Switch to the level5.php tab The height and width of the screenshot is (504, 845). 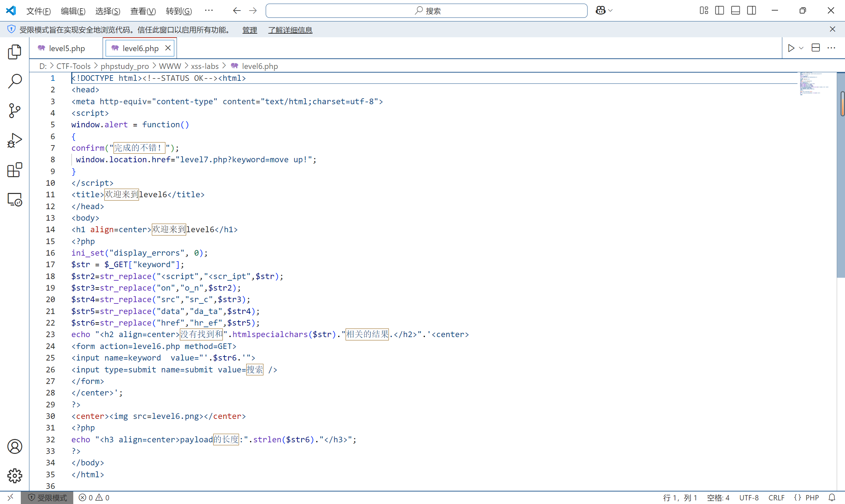point(67,48)
